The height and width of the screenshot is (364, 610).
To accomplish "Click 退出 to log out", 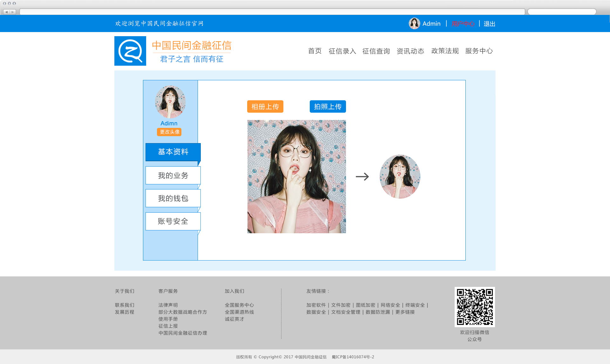I will pos(489,24).
